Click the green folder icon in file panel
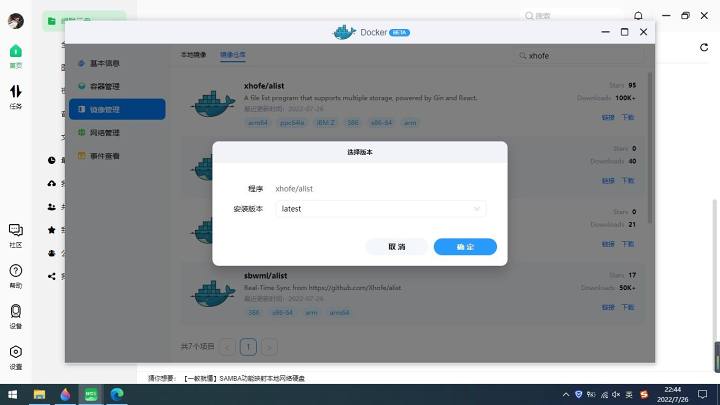Viewport: 720px width, 405px height. 51,21
